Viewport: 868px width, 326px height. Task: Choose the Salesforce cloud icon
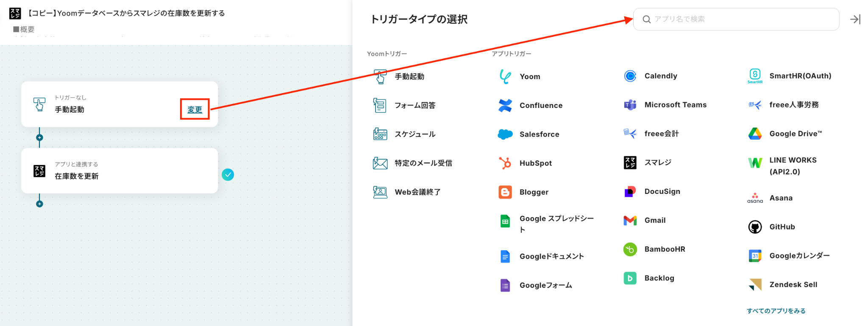pos(505,134)
